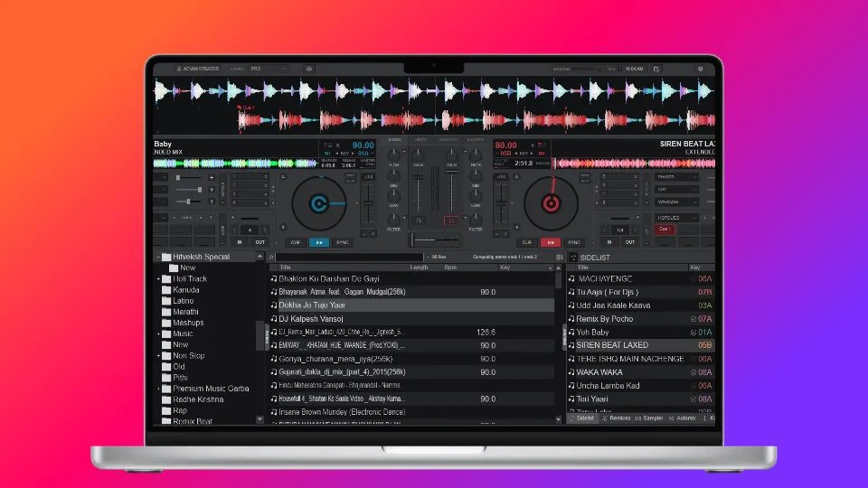Image resolution: width=868 pixels, height=488 pixels.
Task: Click the right channel LOW EQ knob
Action: pos(476,196)
